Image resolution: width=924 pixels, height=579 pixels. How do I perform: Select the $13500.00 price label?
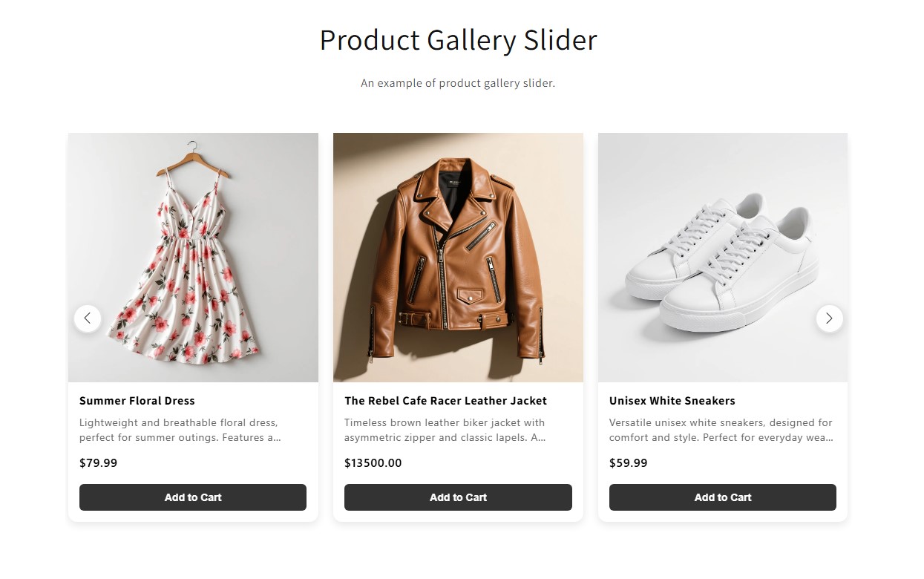click(373, 463)
